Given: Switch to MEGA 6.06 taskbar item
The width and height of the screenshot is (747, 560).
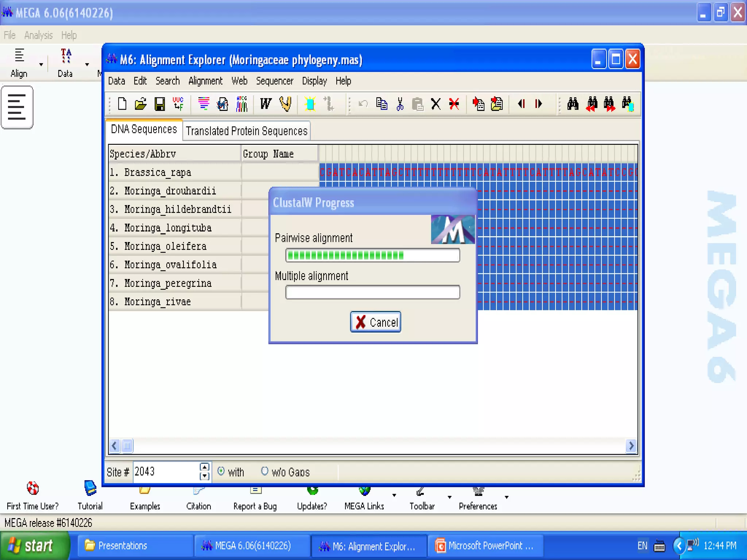Looking at the screenshot, I should (x=252, y=546).
